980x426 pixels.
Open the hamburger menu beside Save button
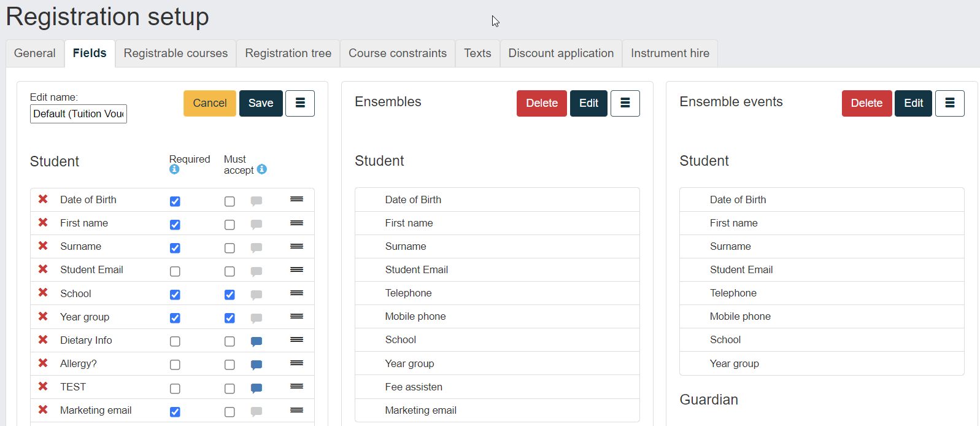[300, 103]
